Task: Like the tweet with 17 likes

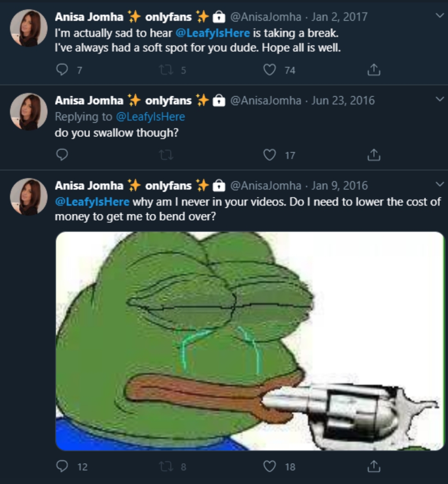Action: 270,155
